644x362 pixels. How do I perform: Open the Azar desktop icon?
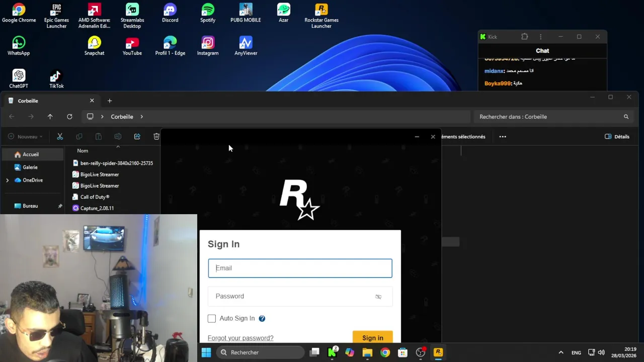click(x=283, y=14)
